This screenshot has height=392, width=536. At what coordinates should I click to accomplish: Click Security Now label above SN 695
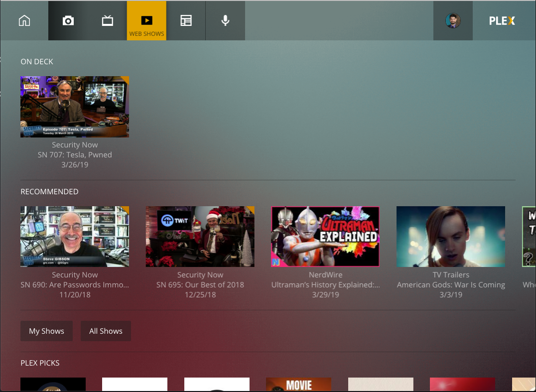tap(200, 275)
